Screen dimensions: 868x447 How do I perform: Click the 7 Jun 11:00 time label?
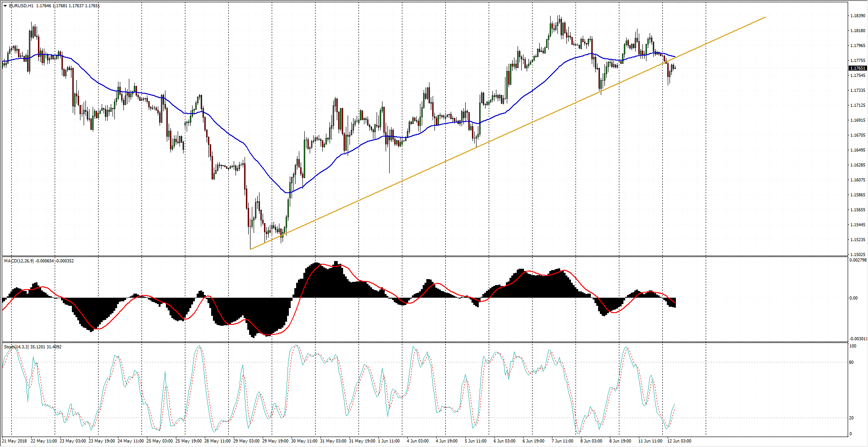562,441
